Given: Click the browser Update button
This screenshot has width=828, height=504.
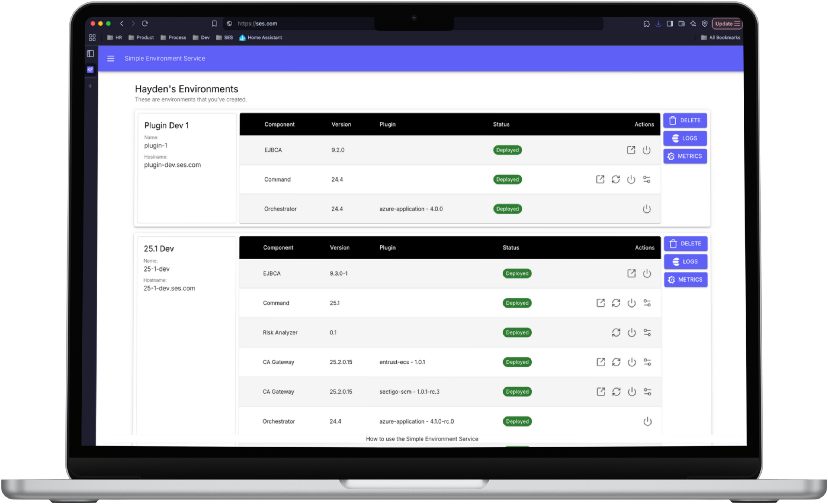Looking at the screenshot, I should point(727,24).
